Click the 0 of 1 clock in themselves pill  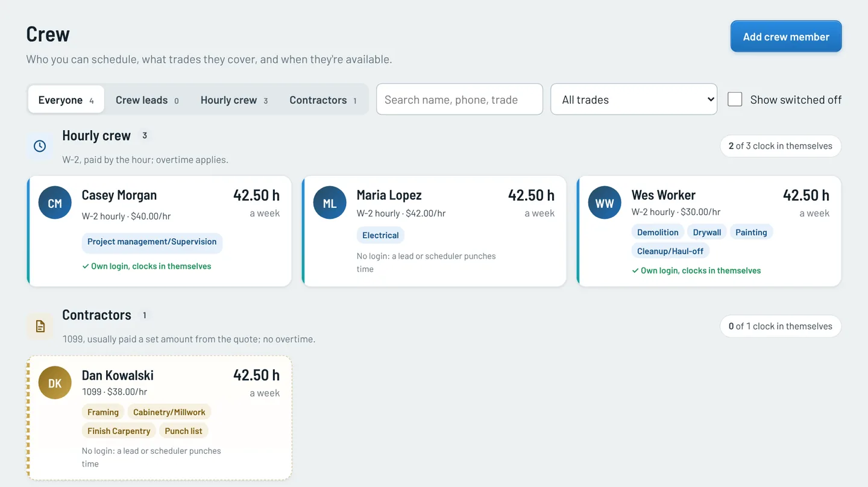781,326
